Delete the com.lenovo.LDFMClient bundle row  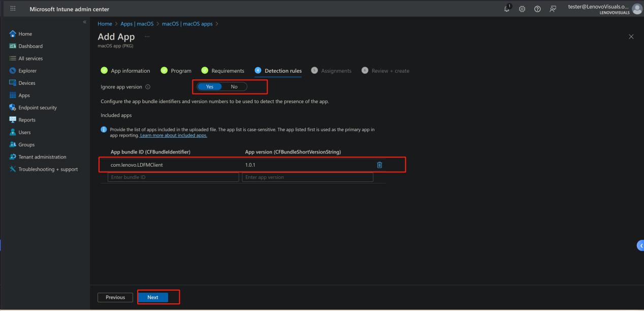(x=379, y=165)
